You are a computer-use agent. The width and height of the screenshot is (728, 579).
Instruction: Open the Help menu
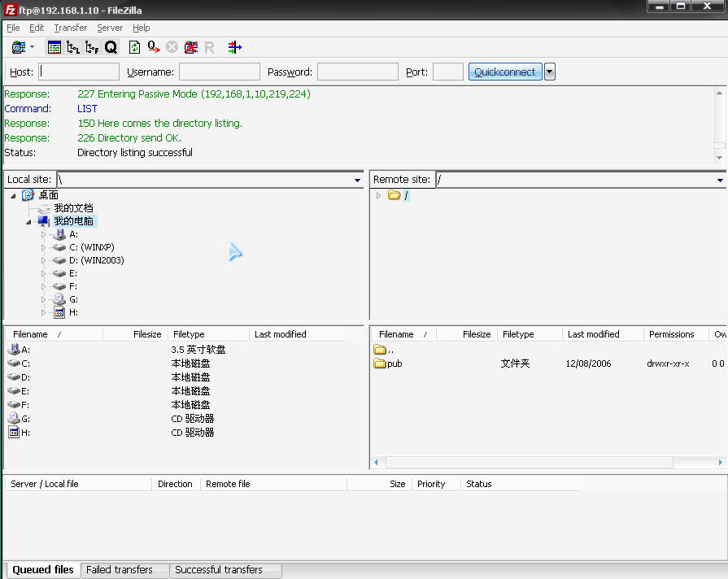click(142, 28)
